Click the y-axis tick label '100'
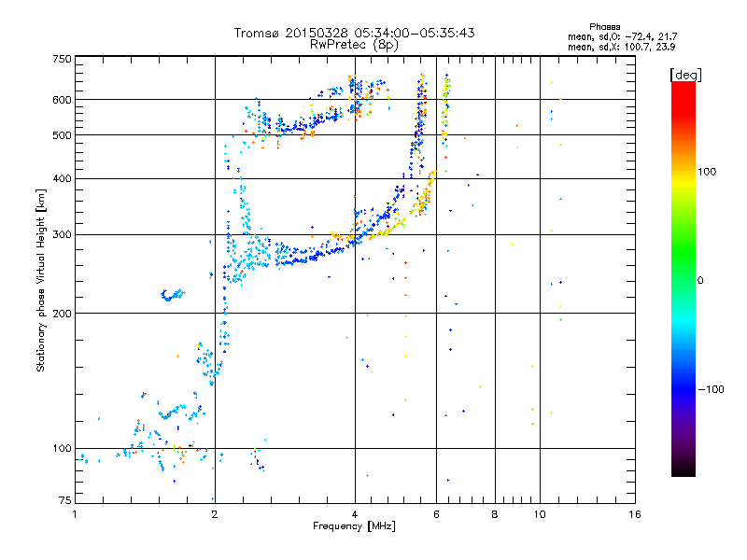 [63, 449]
